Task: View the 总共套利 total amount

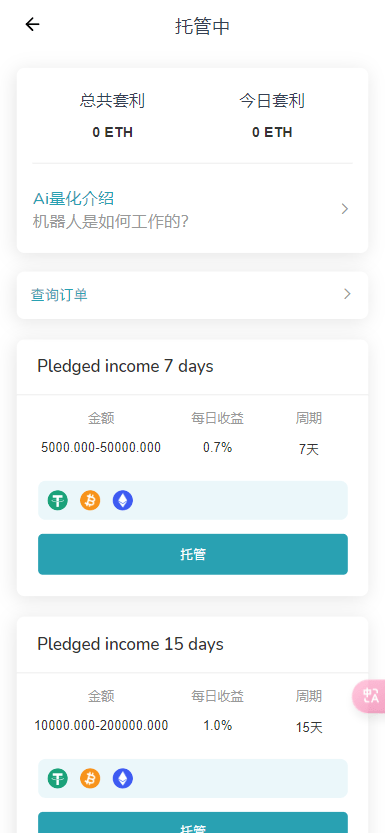Action: (x=113, y=132)
